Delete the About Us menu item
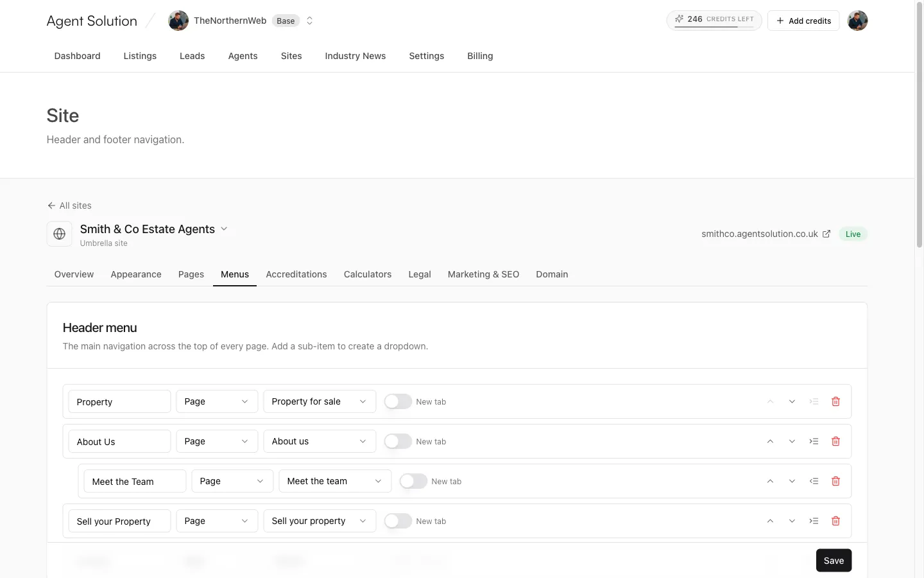924x578 pixels. [x=835, y=441]
